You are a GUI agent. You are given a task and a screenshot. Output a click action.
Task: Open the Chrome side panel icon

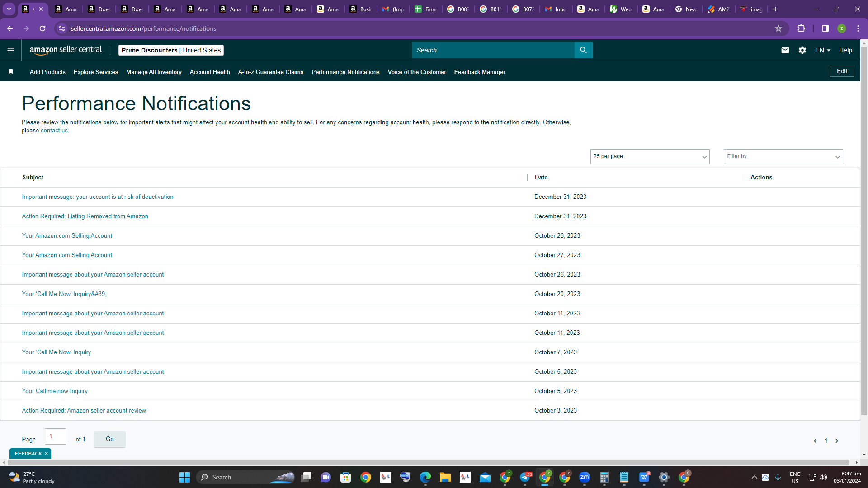pos(825,28)
